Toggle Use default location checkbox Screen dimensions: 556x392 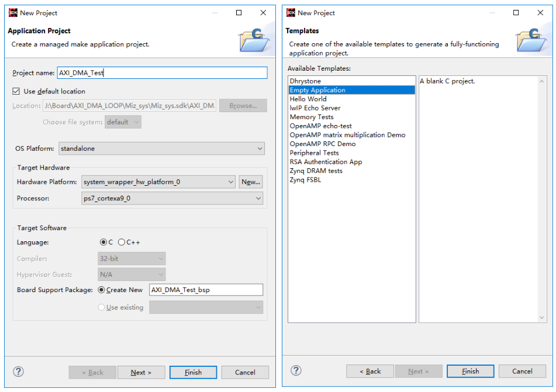(x=16, y=91)
